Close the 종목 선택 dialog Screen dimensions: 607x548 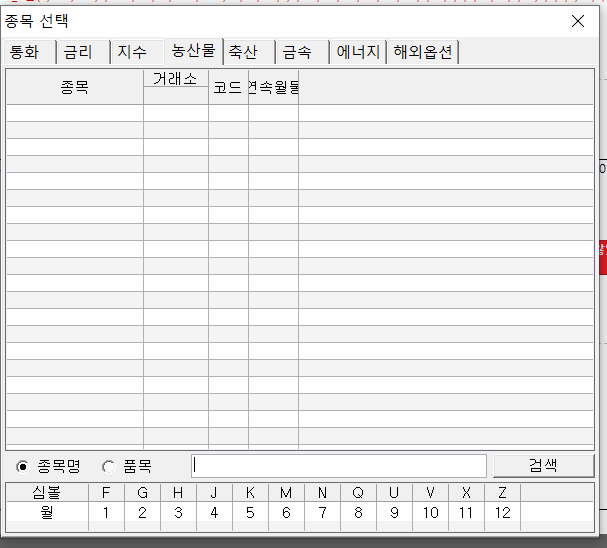[x=577, y=20]
